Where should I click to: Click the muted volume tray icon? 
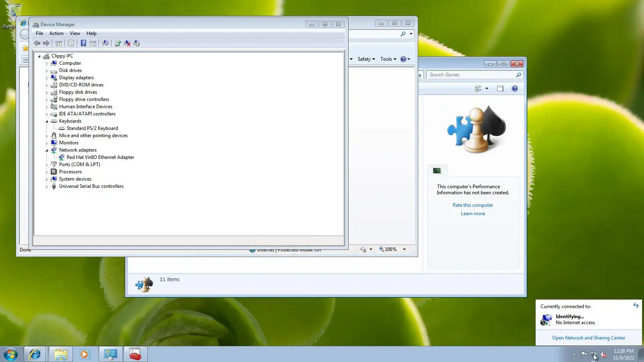click(x=603, y=354)
